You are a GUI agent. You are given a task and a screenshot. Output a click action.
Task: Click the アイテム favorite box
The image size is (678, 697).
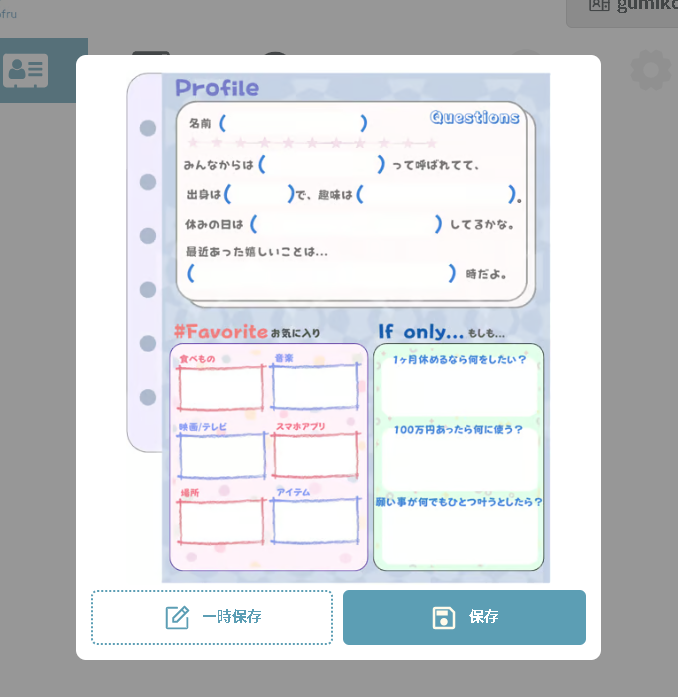pyautogui.click(x=315, y=521)
